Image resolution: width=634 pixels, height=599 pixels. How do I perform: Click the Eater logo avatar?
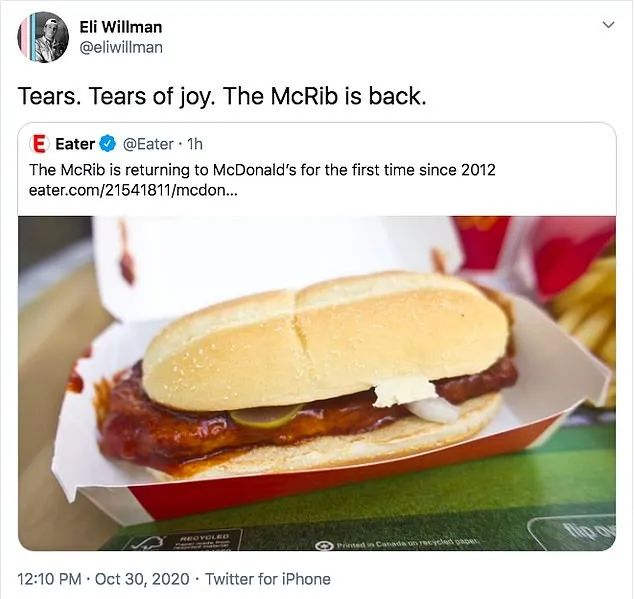(39, 144)
